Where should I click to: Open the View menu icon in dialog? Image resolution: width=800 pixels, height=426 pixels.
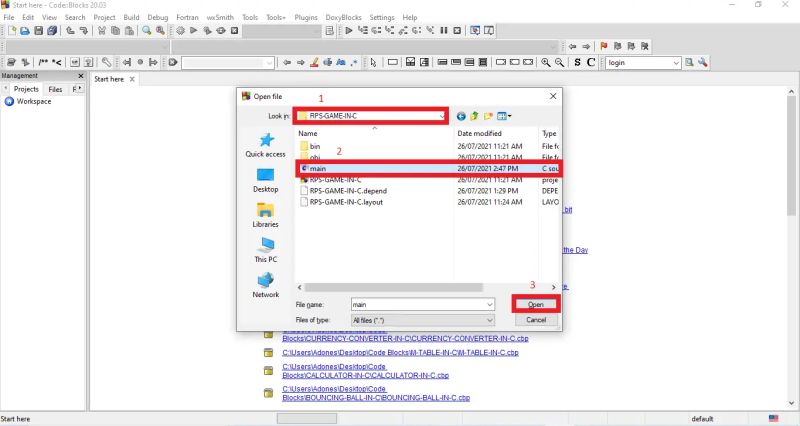504,116
